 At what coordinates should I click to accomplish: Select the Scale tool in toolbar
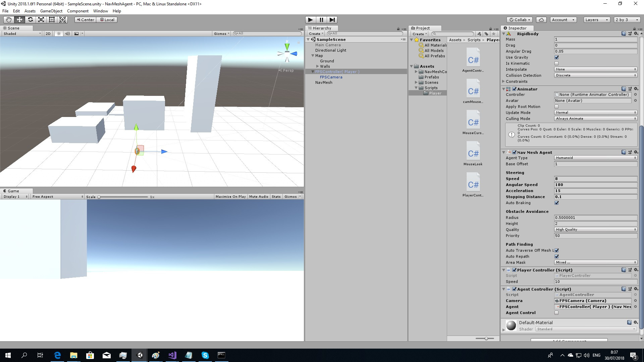coord(41,20)
